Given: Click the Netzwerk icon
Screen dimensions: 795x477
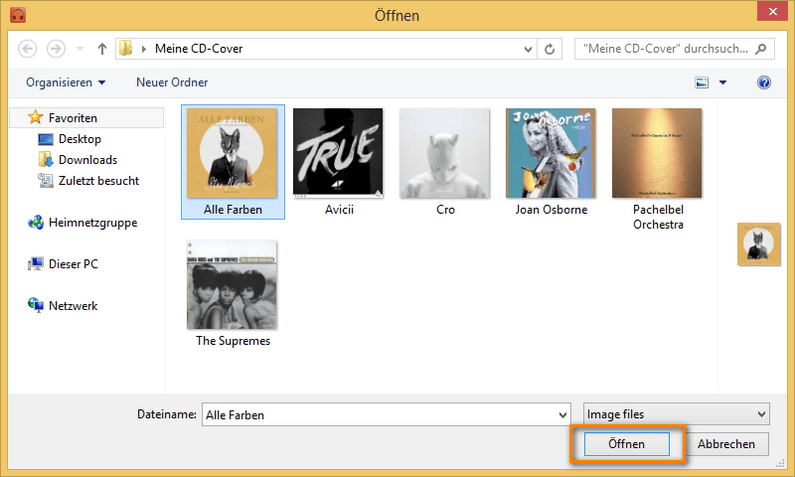Looking at the screenshot, I should pos(35,305).
